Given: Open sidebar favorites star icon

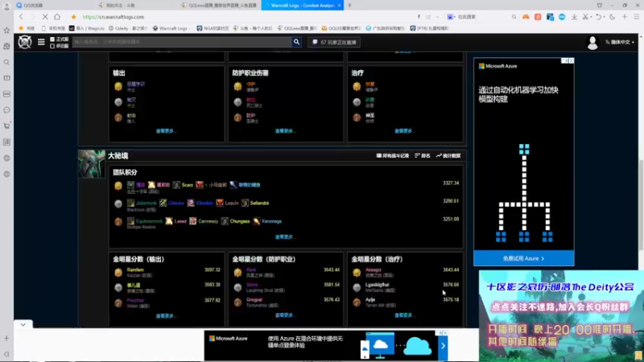Looking at the screenshot, I should point(6,30).
